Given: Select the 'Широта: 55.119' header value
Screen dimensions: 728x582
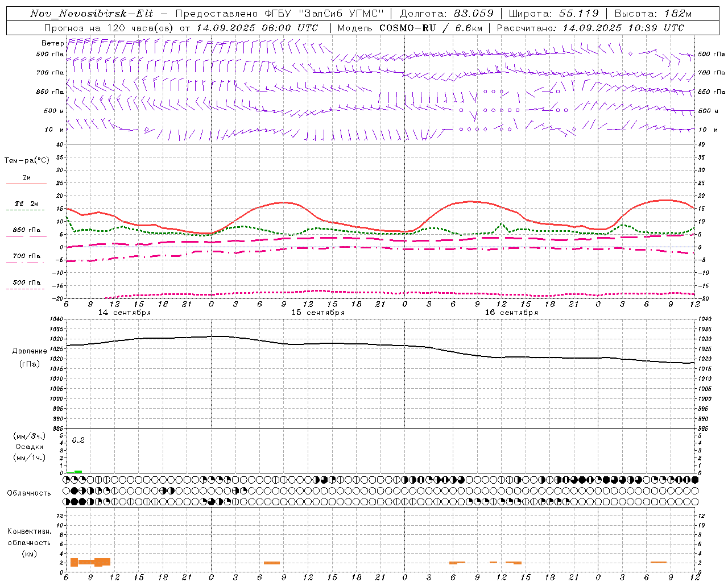Looking at the screenshot, I should pyautogui.click(x=553, y=14).
